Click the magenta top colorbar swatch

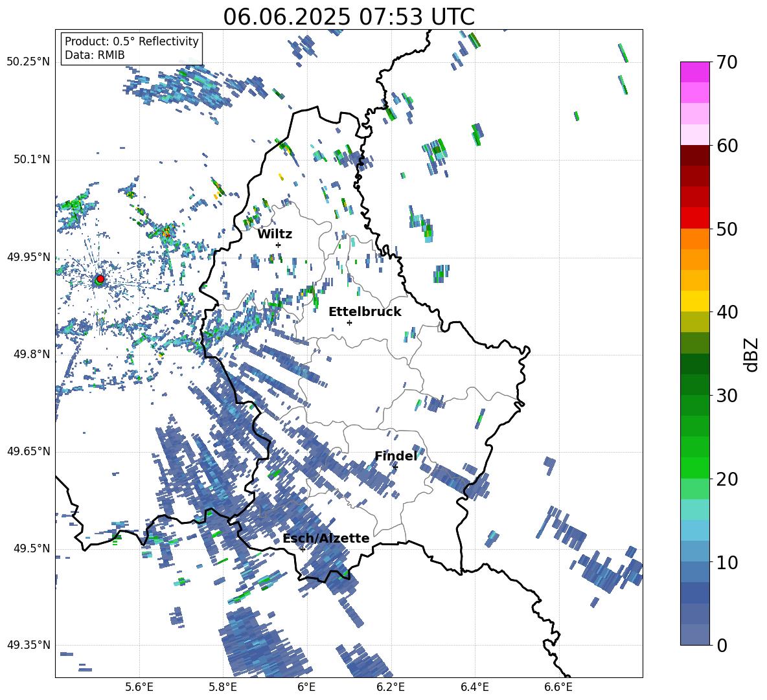pos(694,72)
